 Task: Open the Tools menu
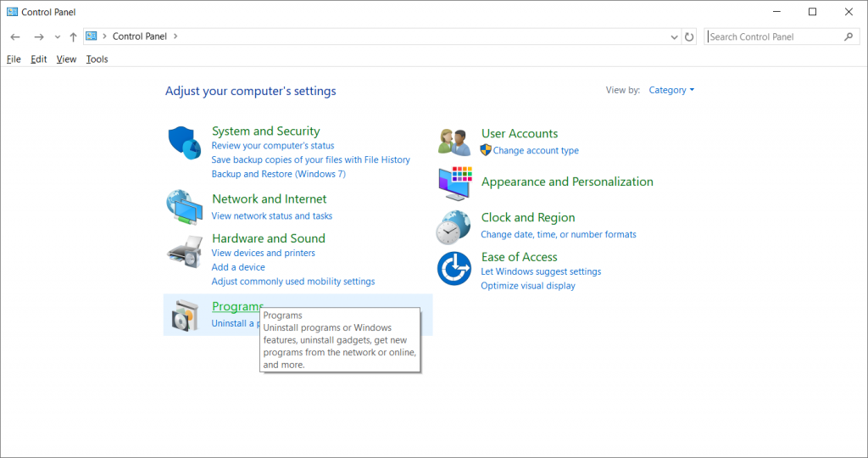(x=97, y=59)
